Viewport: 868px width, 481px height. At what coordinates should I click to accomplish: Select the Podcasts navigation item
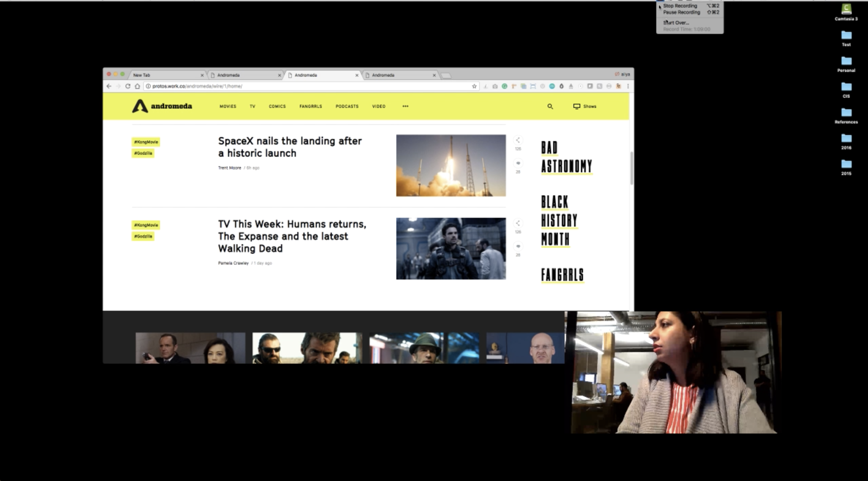(347, 107)
